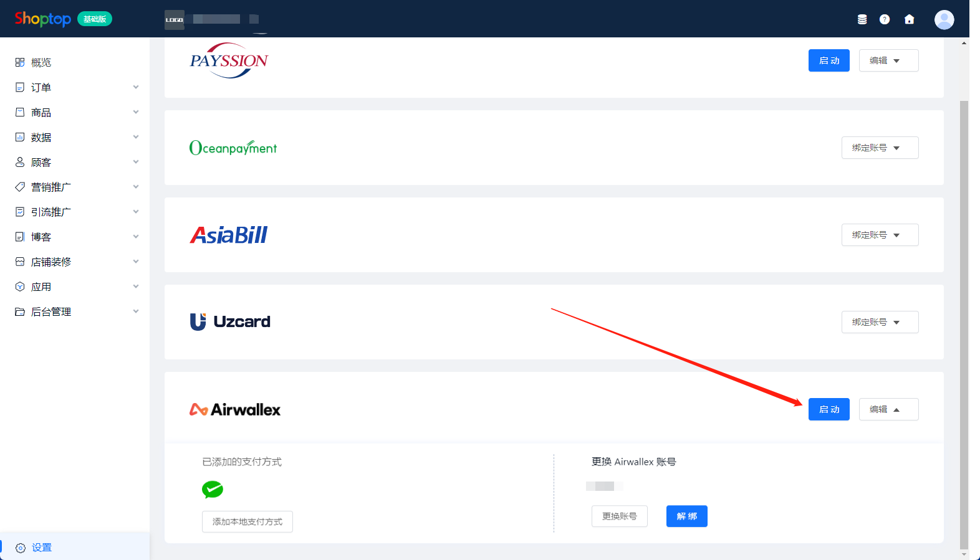
Task: Click the 店铺装修 storefront icon
Action: [20, 262]
